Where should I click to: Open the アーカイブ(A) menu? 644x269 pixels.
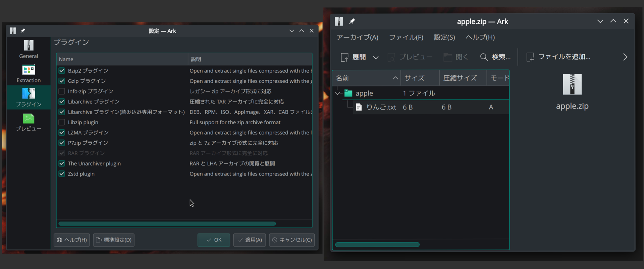click(357, 38)
